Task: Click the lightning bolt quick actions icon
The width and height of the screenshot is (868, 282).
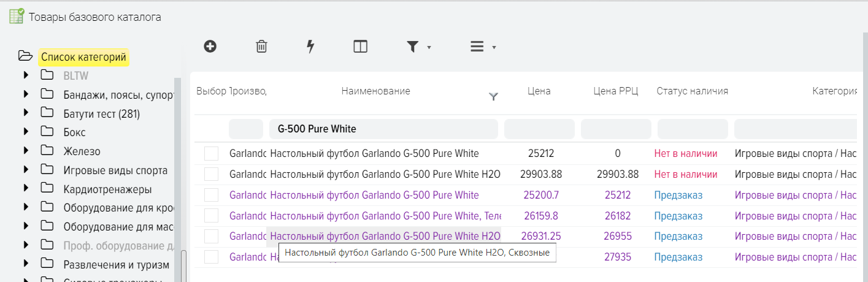Action: point(310,47)
